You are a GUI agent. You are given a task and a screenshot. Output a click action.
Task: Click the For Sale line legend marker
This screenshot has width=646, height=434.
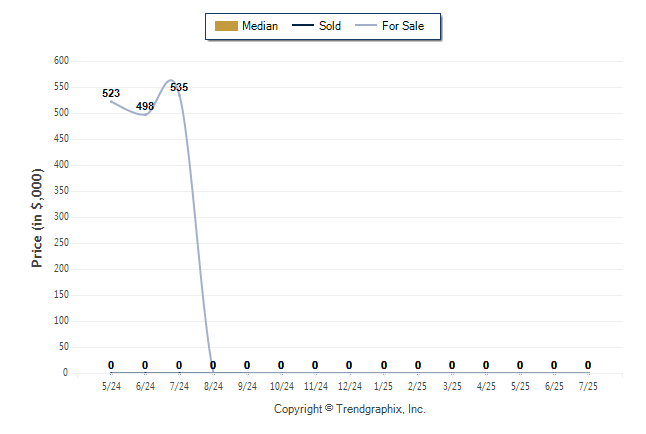365,26
